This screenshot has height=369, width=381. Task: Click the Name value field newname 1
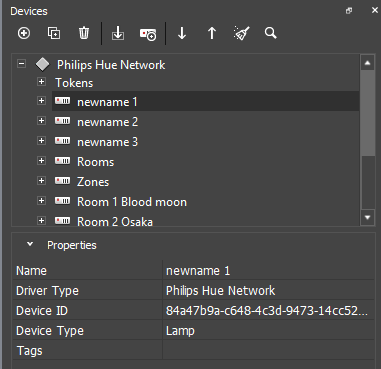coord(268,271)
